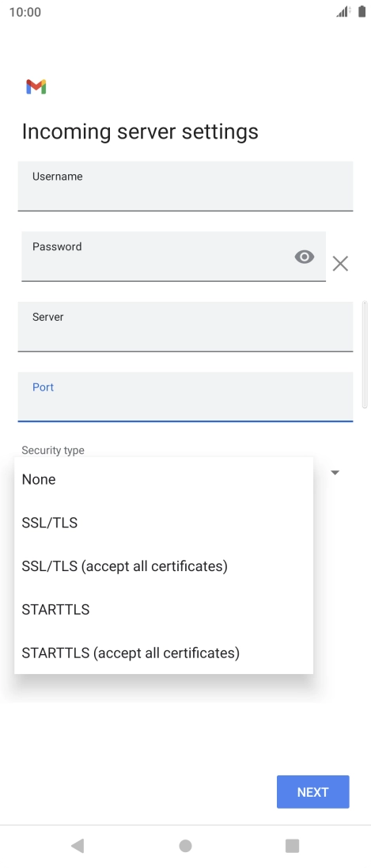
Task: Tap the signal strength icon
Action: point(343,12)
